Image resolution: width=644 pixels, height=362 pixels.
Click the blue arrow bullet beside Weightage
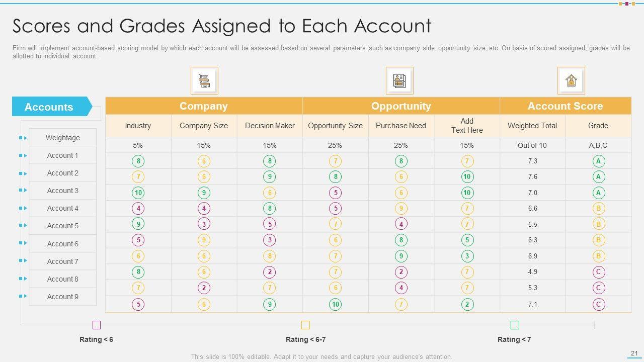(x=23, y=138)
